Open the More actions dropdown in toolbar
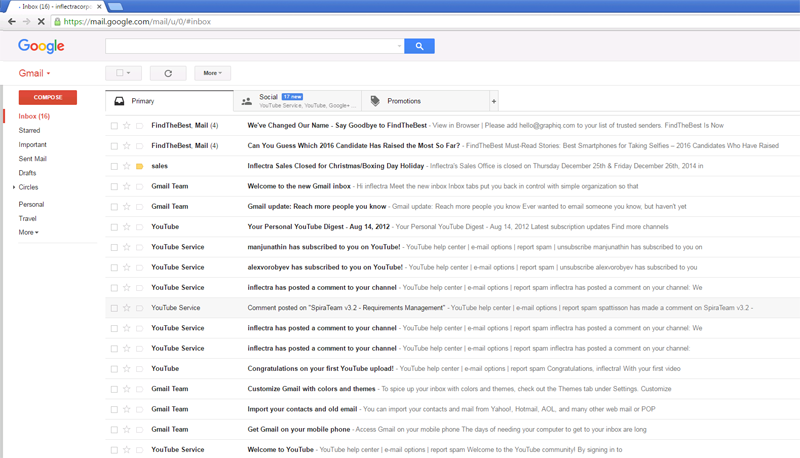 tap(211, 73)
